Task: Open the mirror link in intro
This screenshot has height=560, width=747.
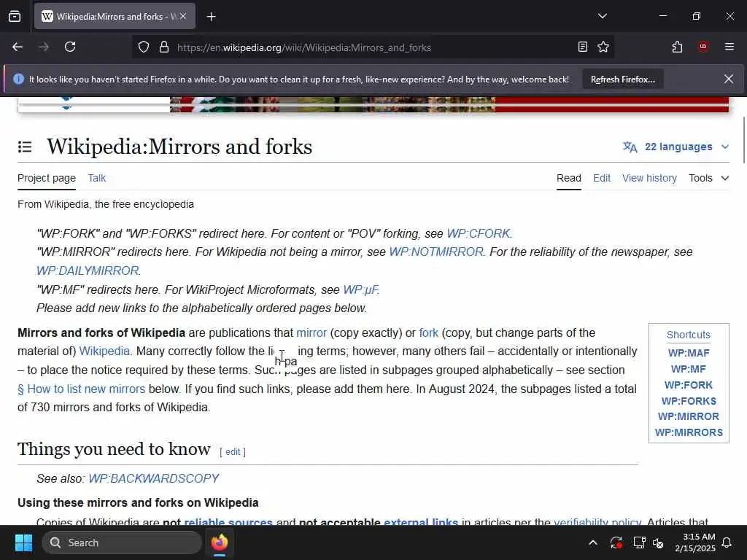Action: click(x=311, y=332)
